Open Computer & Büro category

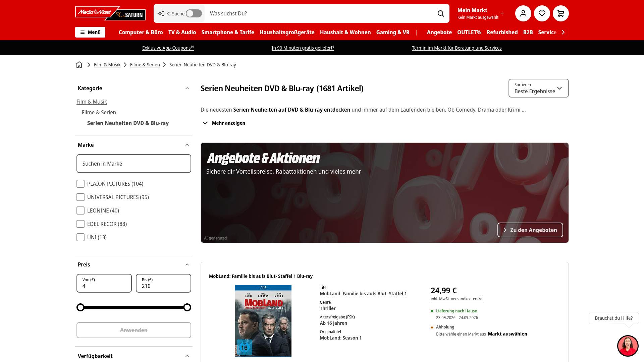141,32
